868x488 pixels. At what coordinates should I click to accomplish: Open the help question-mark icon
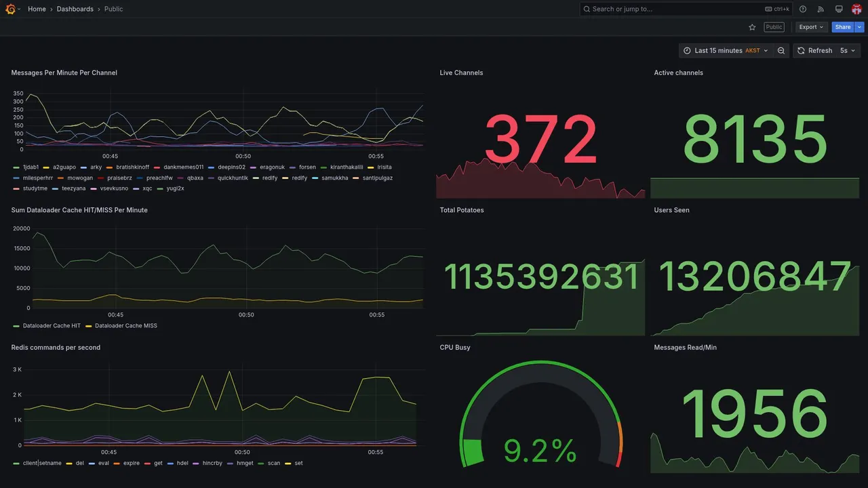pyautogui.click(x=803, y=9)
